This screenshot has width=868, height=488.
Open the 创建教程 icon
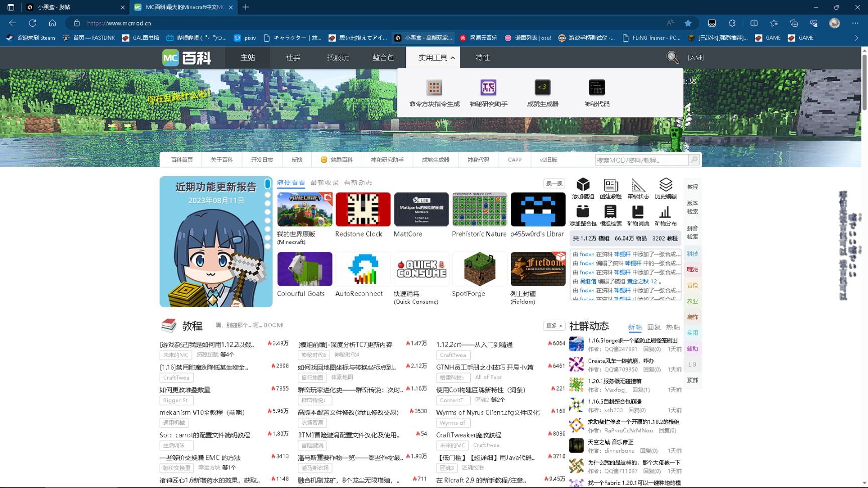pyautogui.click(x=611, y=184)
